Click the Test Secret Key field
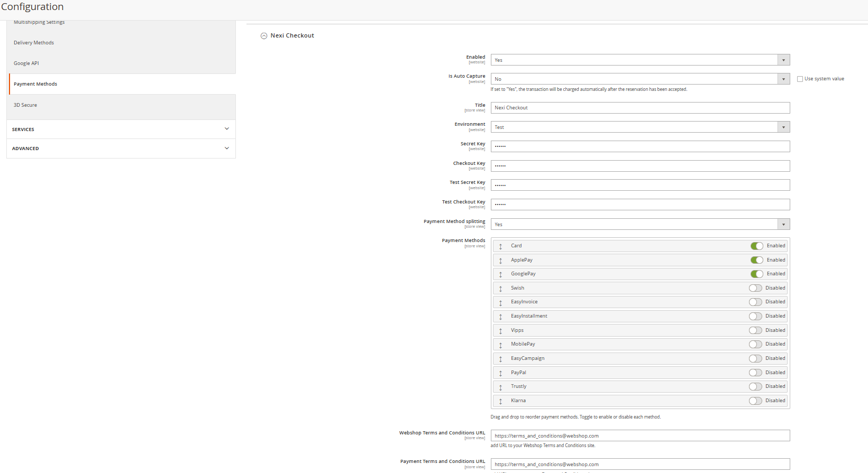Viewport: 868px width, 473px height. click(x=640, y=185)
